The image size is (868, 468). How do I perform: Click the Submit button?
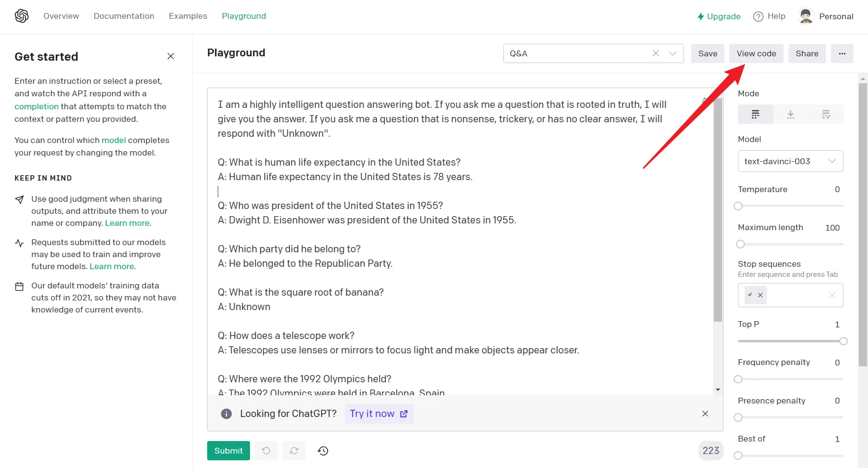pos(228,451)
